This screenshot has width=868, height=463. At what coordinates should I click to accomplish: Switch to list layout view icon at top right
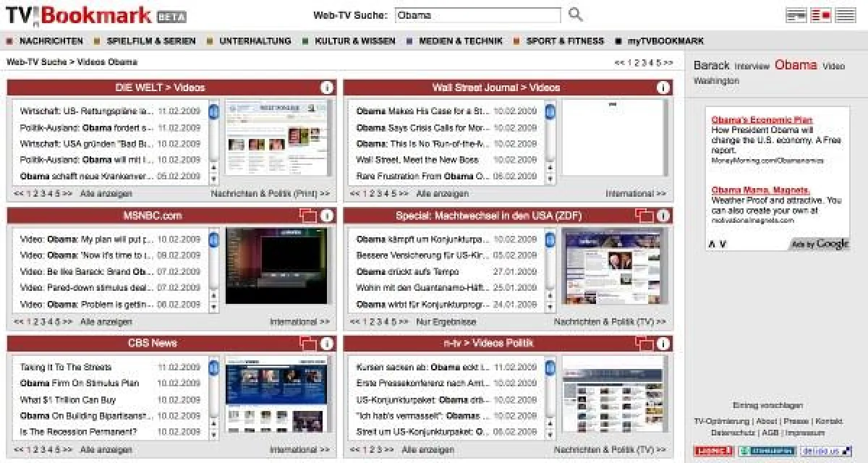click(x=845, y=16)
